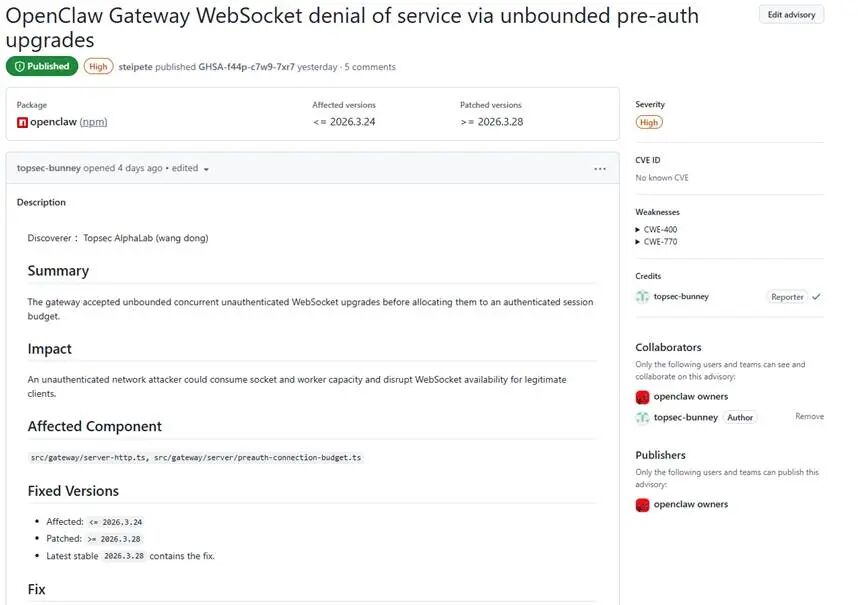Click the Reporter credit badge
858x605 pixels.
787,297
